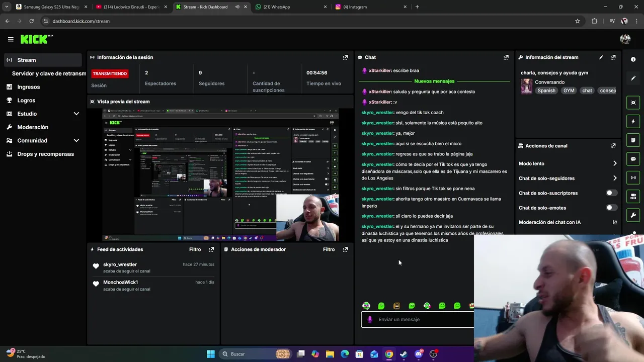Insert the brown box-face emote

click(x=396, y=306)
